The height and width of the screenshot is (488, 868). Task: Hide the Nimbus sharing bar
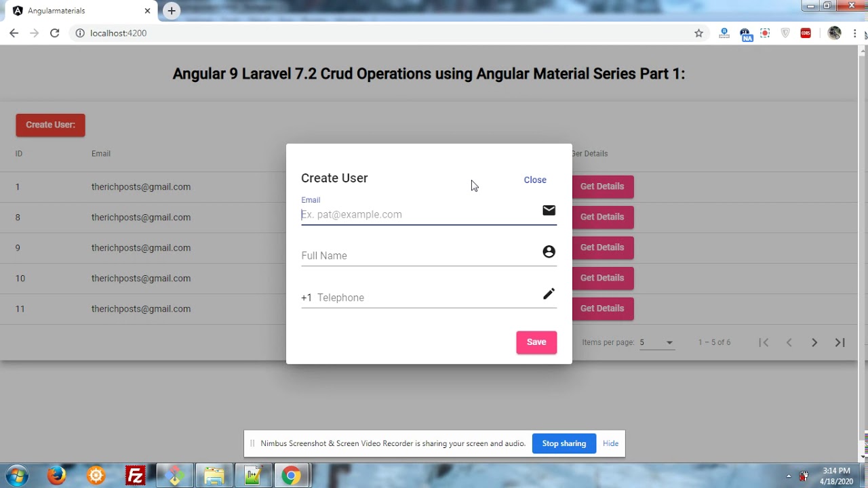pyautogui.click(x=610, y=443)
